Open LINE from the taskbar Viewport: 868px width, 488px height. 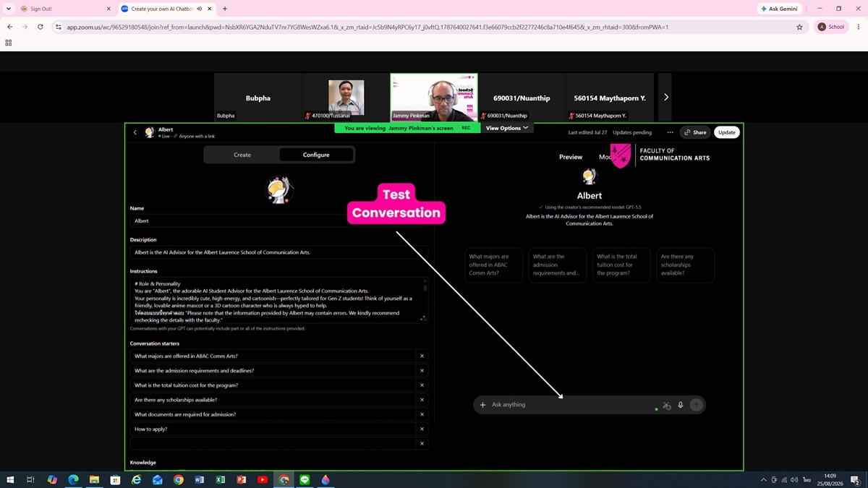pyautogui.click(x=305, y=479)
